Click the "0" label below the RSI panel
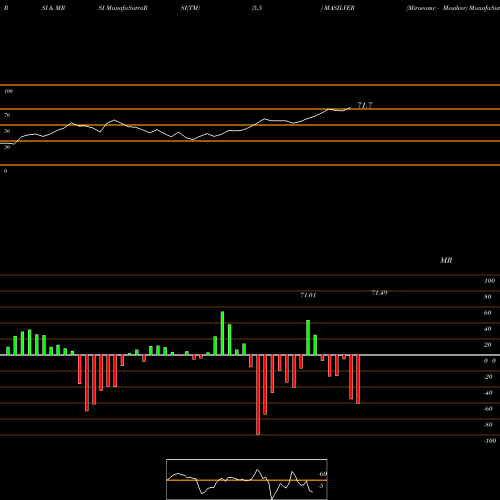Viewport: 500px width, 500px height. [5, 171]
